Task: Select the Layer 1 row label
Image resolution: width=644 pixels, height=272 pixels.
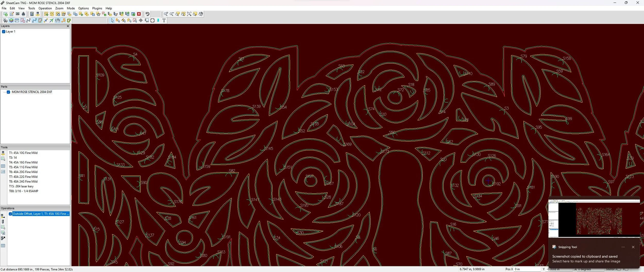Action: click(x=11, y=31)
